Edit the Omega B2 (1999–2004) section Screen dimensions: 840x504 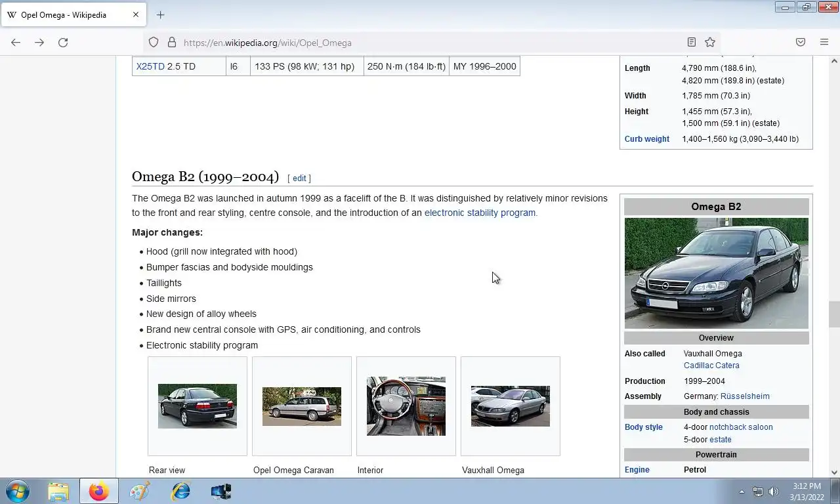coord(299,178)
